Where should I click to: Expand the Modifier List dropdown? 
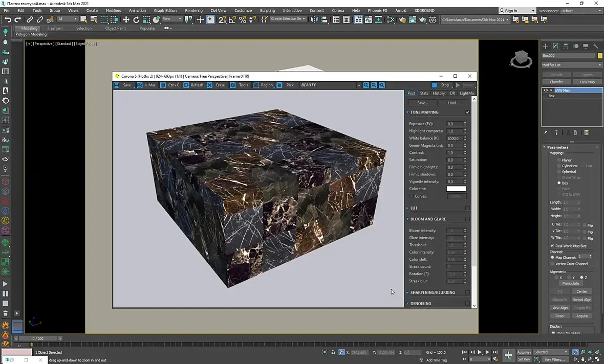point(572,65)
